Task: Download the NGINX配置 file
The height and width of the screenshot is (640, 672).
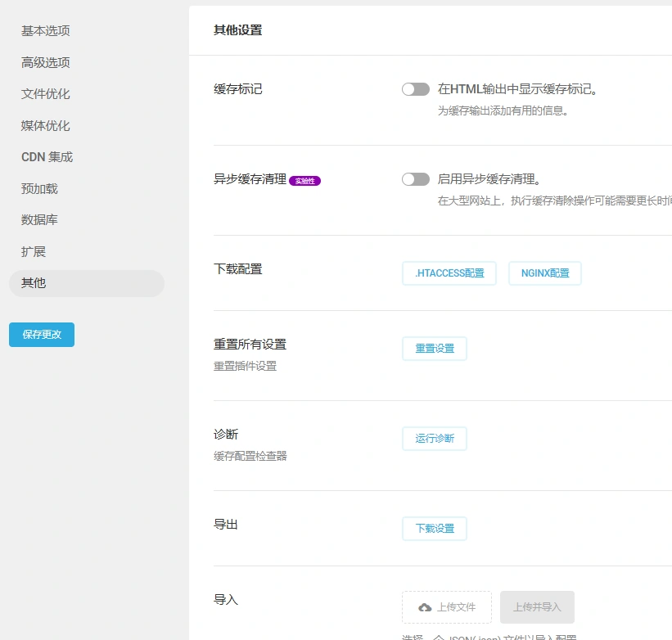Action: (x=543, y=273)
